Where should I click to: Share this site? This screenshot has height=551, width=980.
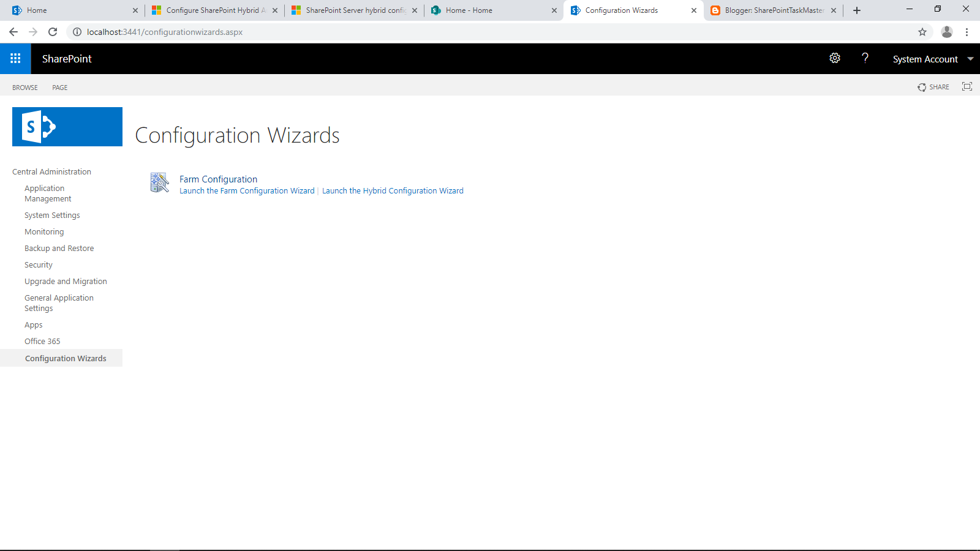(933, 88)
